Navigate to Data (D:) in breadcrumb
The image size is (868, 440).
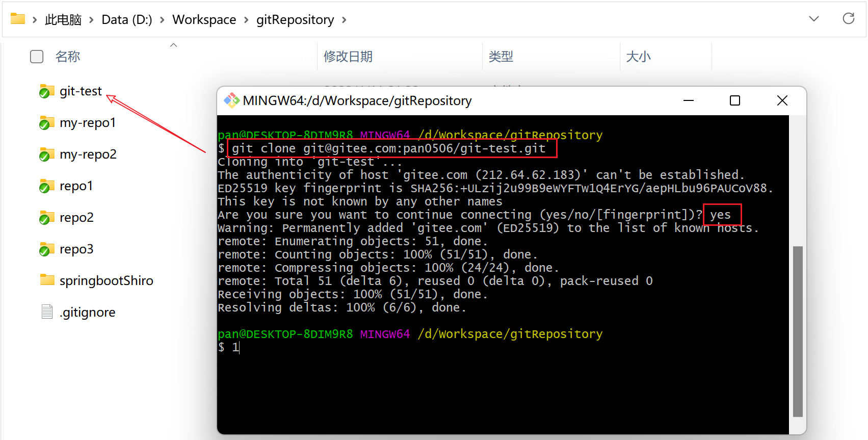(126, 20)
